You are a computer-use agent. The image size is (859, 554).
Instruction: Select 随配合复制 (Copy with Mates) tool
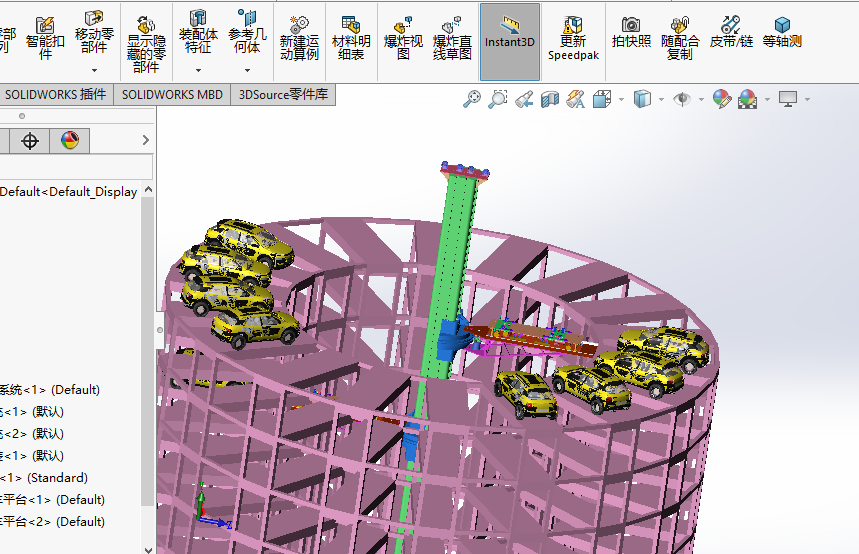point(680,38)
